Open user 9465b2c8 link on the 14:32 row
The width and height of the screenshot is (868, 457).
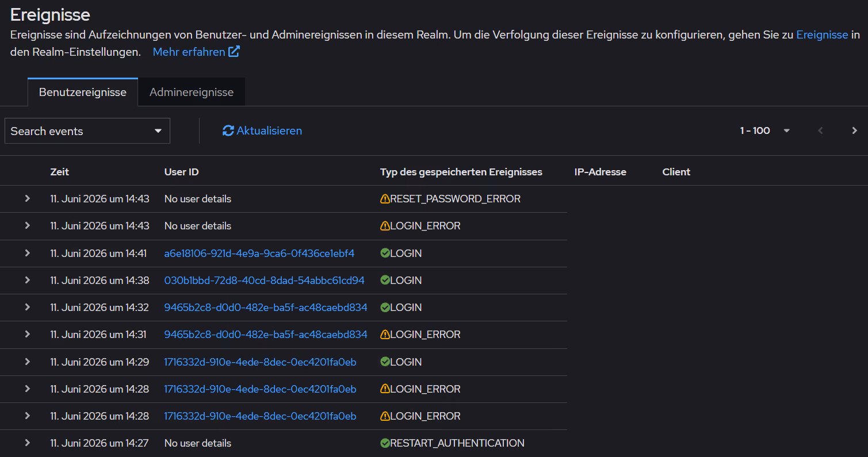(266, 308)
